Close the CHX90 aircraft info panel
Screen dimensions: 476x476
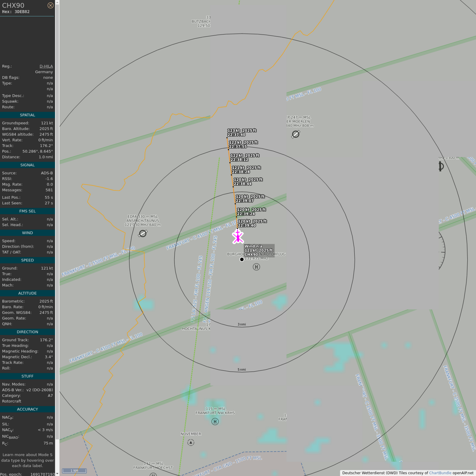coord(50,5)
